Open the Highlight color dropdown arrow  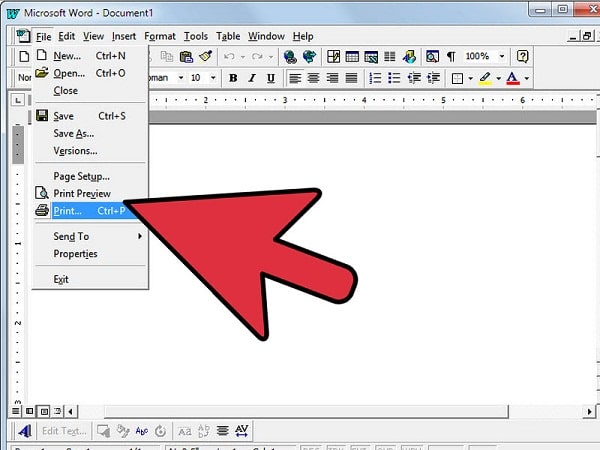click(499, 78)
